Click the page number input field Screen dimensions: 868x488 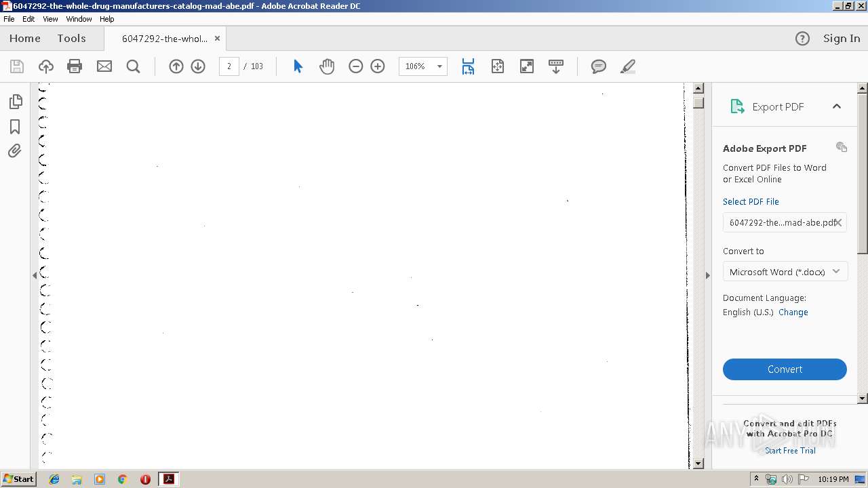tap(229, 66)
